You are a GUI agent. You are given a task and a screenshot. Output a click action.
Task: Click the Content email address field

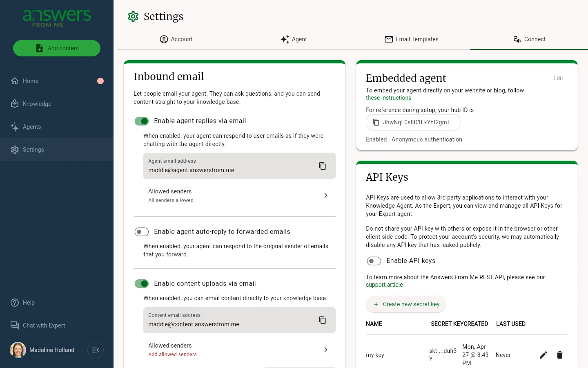239,320
